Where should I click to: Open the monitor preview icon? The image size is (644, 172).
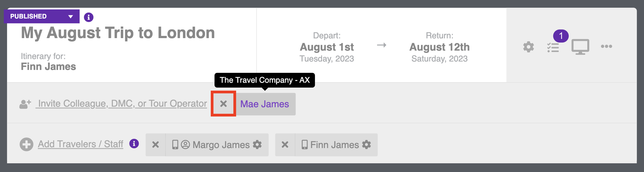pos(580,47)
